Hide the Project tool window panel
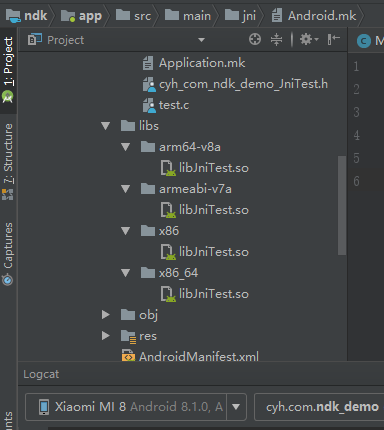384x430 pixels. click(x=334, y=39)
